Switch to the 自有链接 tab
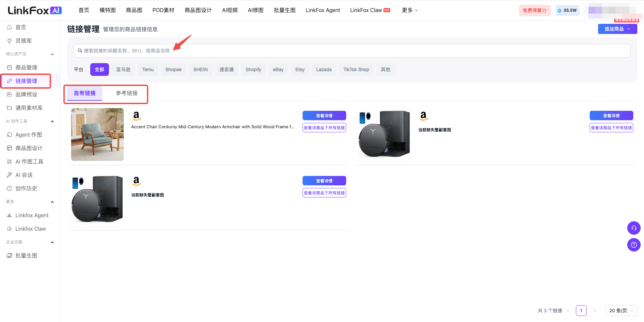This screenshot has width=644, height=322. click(x=85, y=93)
